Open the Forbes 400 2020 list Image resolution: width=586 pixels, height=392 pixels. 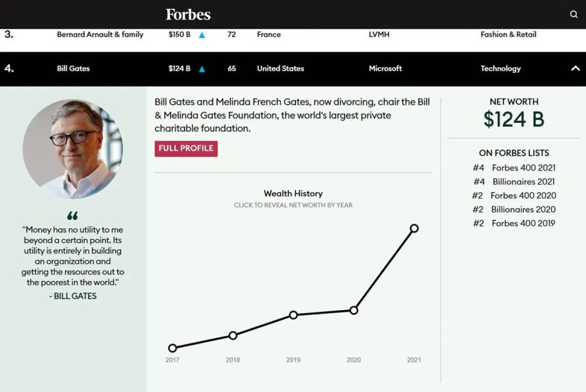(523, 196)
